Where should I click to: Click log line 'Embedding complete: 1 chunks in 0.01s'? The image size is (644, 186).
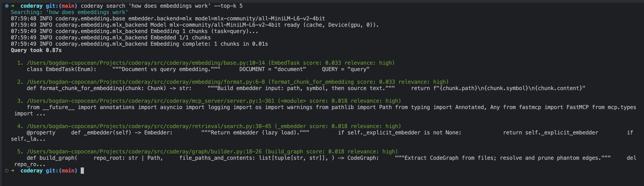139,44
